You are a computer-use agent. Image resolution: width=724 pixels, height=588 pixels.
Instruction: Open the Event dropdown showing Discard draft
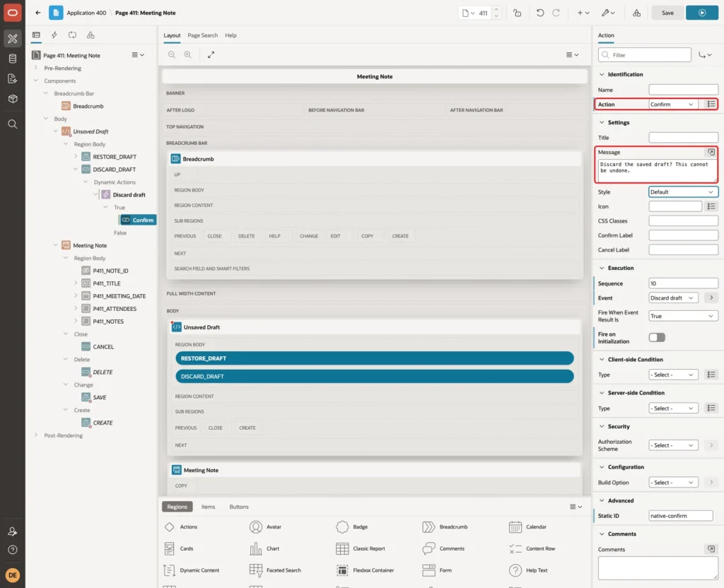click(x=673, y=298)
